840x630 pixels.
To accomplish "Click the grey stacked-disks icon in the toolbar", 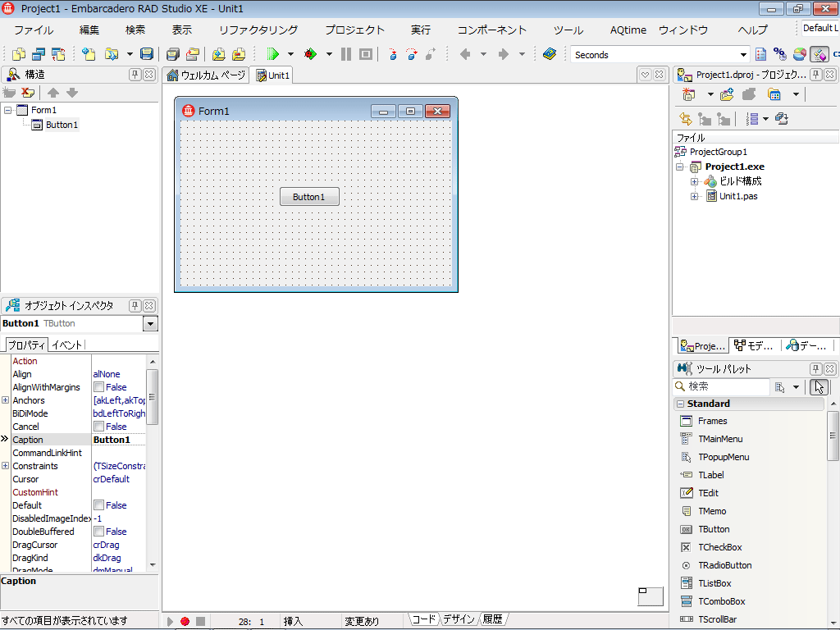I will [172, 54].
